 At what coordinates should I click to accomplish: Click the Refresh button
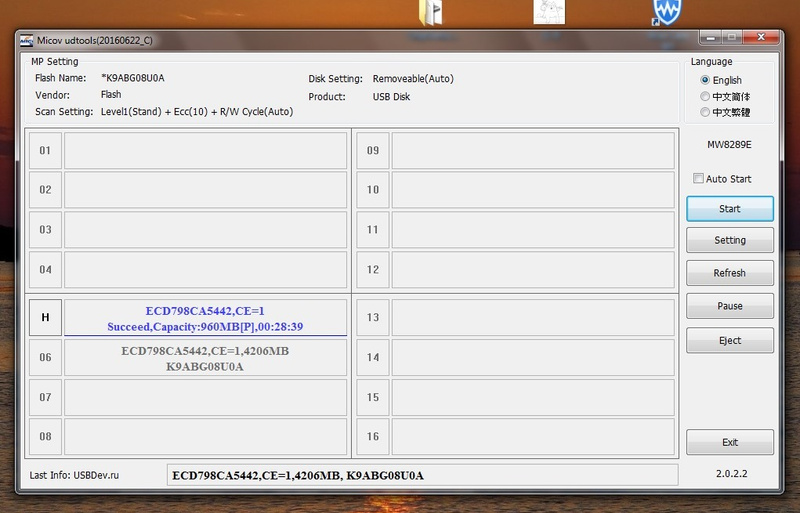[x=730, y=273]
